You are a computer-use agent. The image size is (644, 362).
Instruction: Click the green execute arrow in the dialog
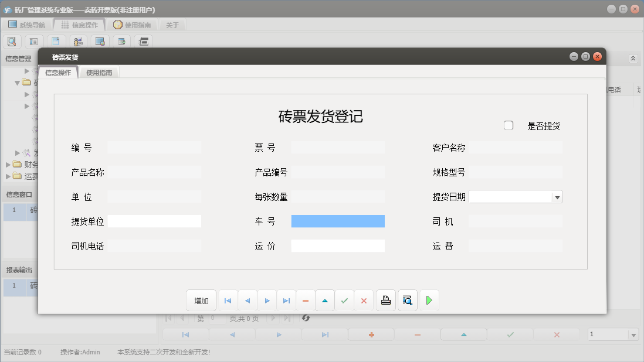pos(429,300)
